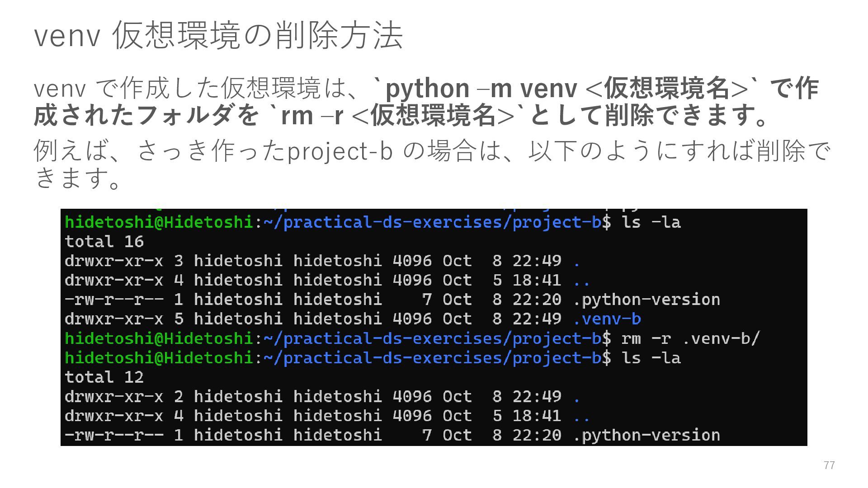Click the 'total 12' output line

point(104,377)
